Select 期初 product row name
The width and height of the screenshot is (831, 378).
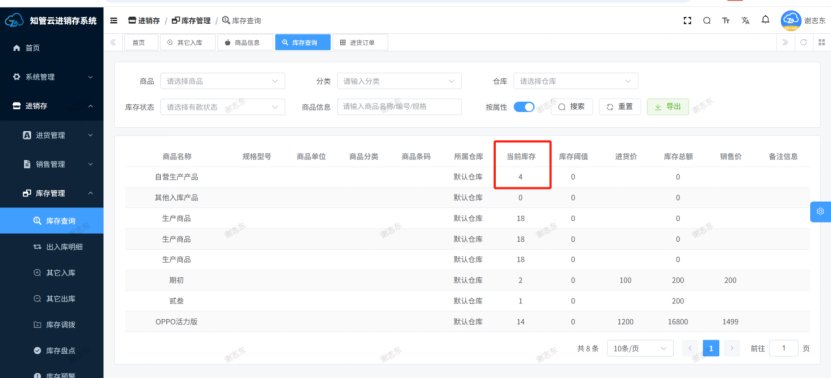[176, 280]
